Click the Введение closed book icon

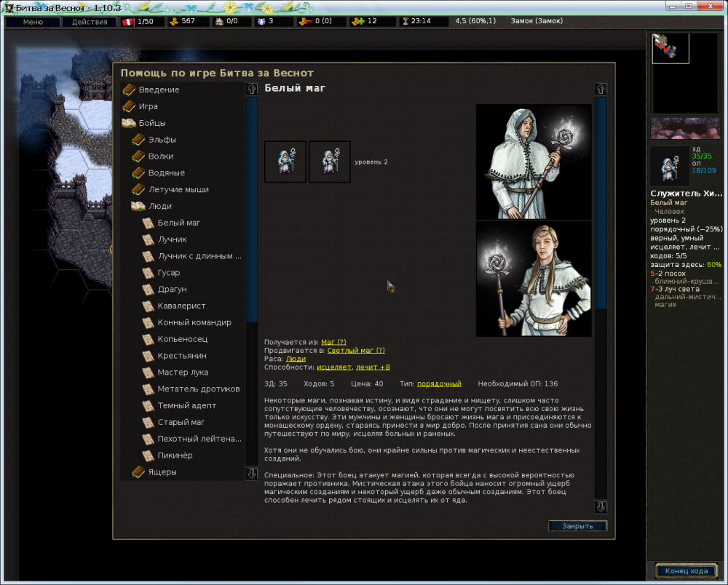(129, 89)
